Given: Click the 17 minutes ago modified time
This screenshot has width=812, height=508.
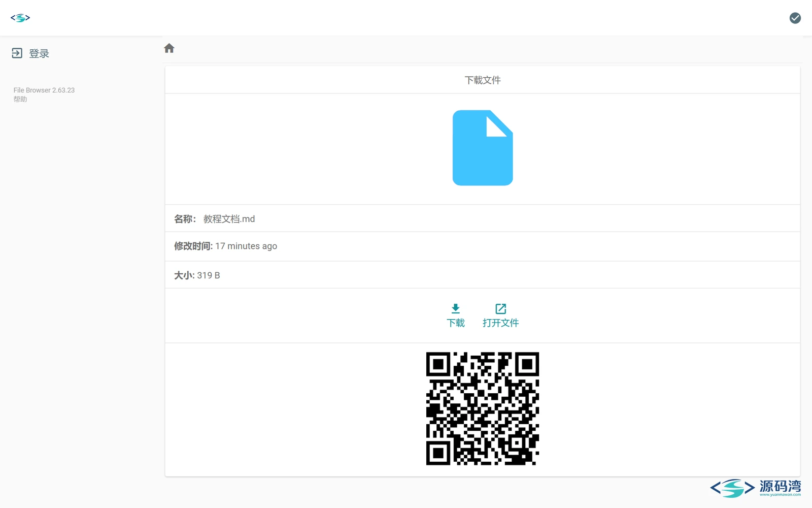Looking at the screenshot, I should [x=246, y=246].
